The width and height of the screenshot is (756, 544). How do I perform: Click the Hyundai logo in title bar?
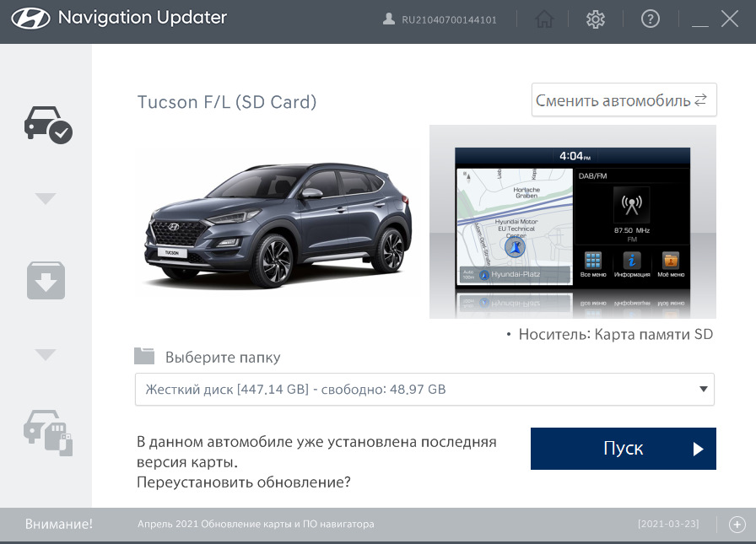[30, 19]
